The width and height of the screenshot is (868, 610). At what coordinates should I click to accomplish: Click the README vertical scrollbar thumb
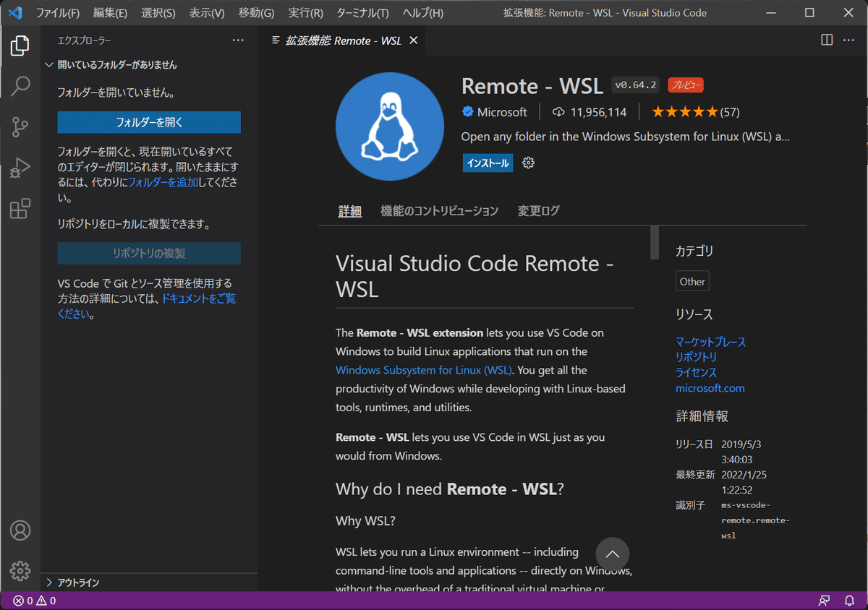[655, 242]
